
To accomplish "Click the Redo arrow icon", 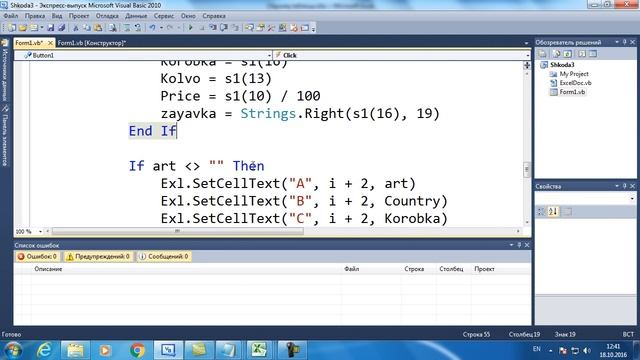I will [x=170, y=28].
